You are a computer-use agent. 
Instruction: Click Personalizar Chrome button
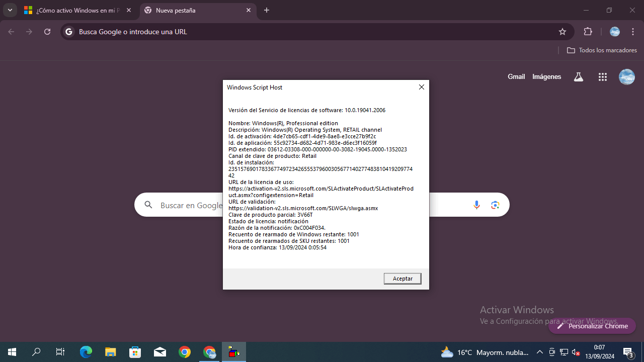click(x=592, y=326)
